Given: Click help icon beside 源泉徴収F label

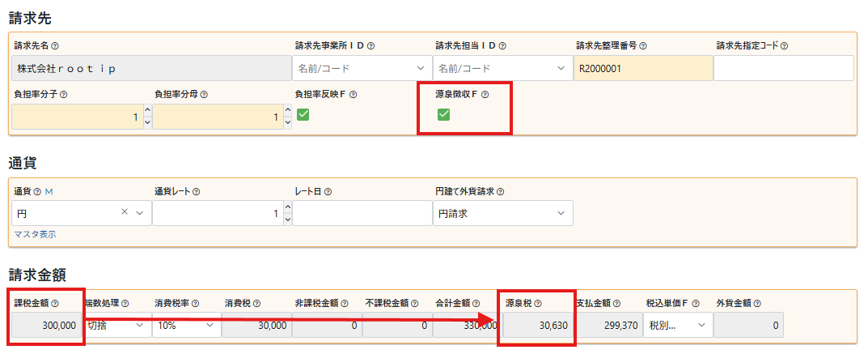Looking at the screenshot, I should (485, 94).
